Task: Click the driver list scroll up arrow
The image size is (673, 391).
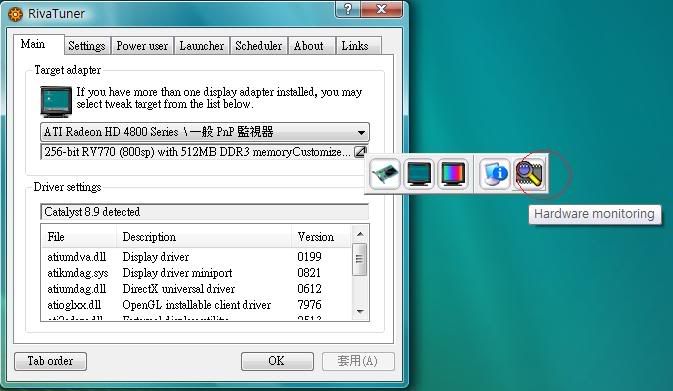Action: [x=360, y=234]
